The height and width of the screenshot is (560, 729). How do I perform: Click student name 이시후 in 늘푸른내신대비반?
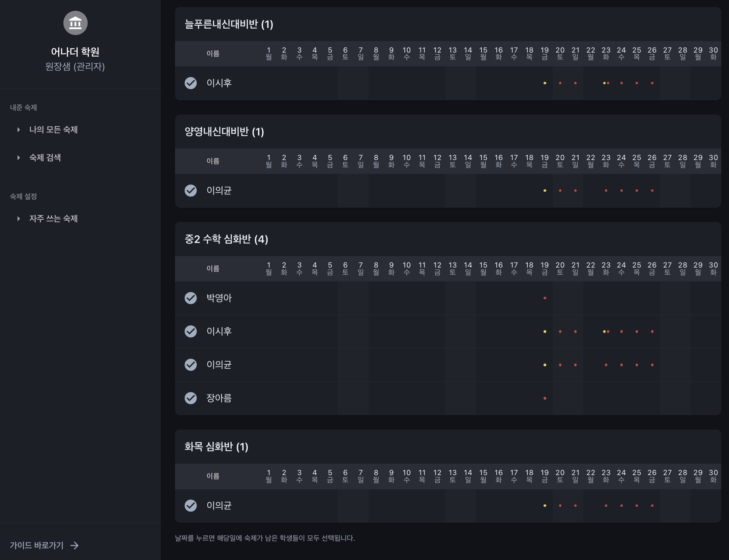click(219, 83)
